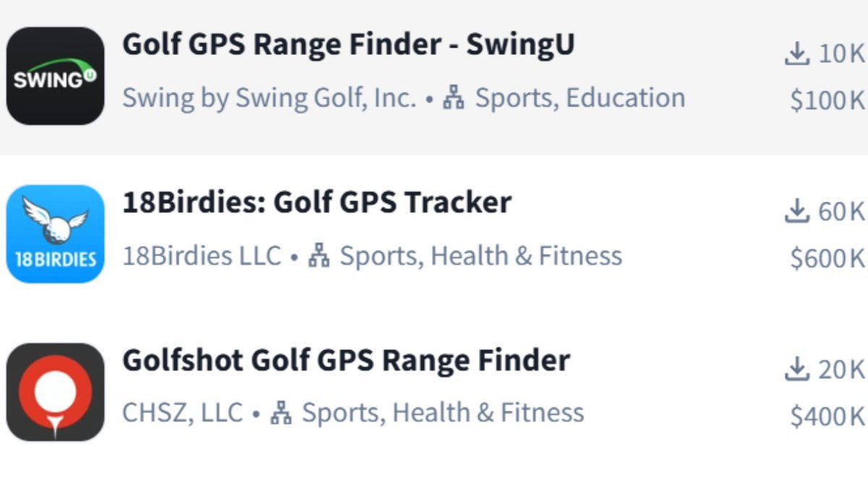868x487 pixels.
Task: Open Golf GPS Range Finder - SwingU title
Action: 348,45
